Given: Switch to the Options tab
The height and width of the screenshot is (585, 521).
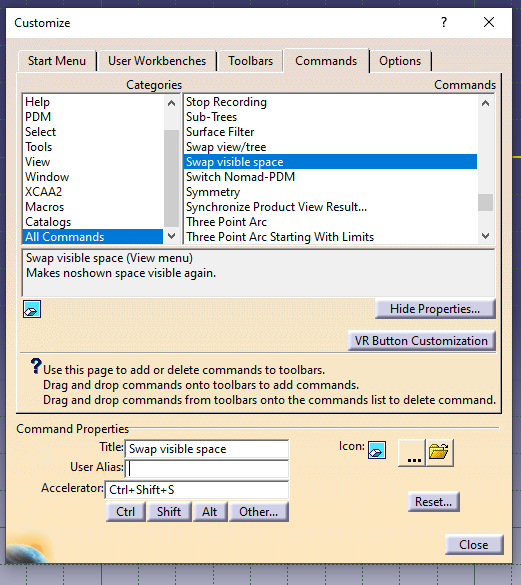Looking at the screenshot, I should tap(400, 61).
